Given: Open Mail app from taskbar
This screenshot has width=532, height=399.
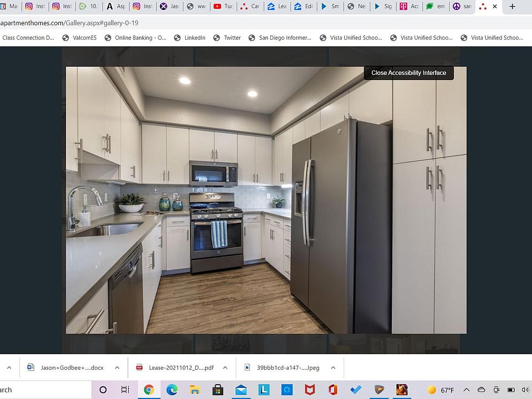Looking at the screenshot, I should (x=241, y=390).
